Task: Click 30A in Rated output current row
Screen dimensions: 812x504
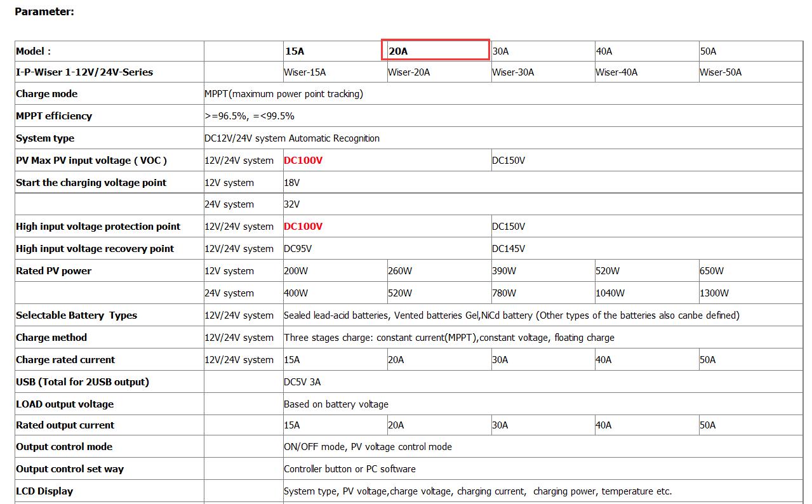Action: pyautogui.click(x=500, y=425)
